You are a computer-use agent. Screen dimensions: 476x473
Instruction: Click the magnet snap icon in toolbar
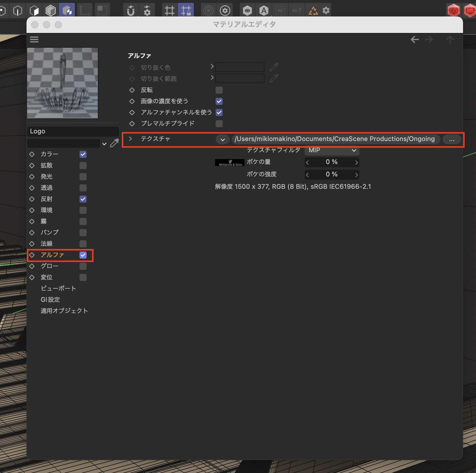(x=130, y=11)
